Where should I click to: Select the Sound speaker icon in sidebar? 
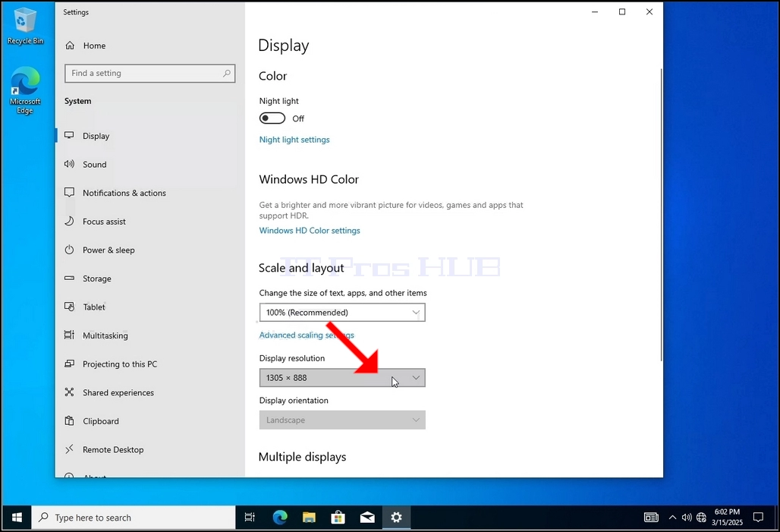(x=70, y=164)
